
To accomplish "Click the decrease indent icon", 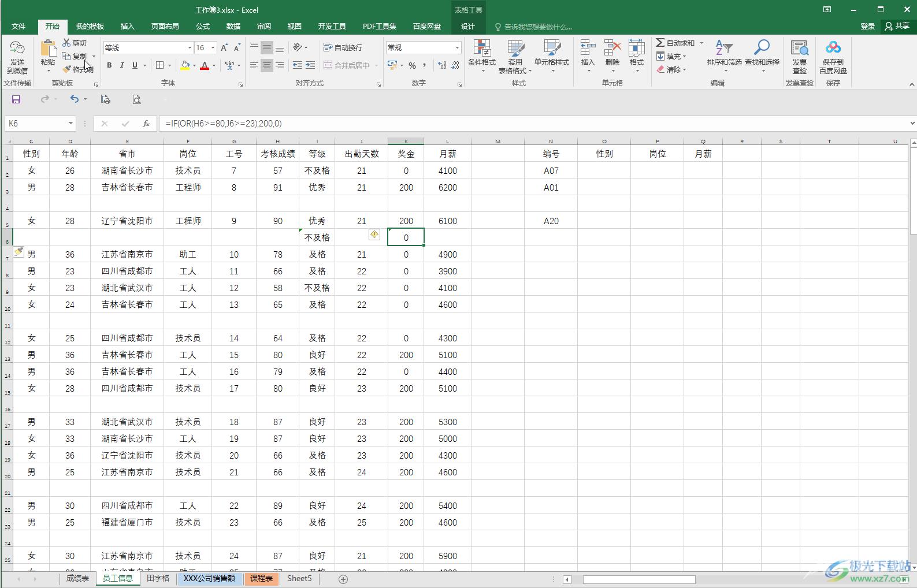I will 298,65.
